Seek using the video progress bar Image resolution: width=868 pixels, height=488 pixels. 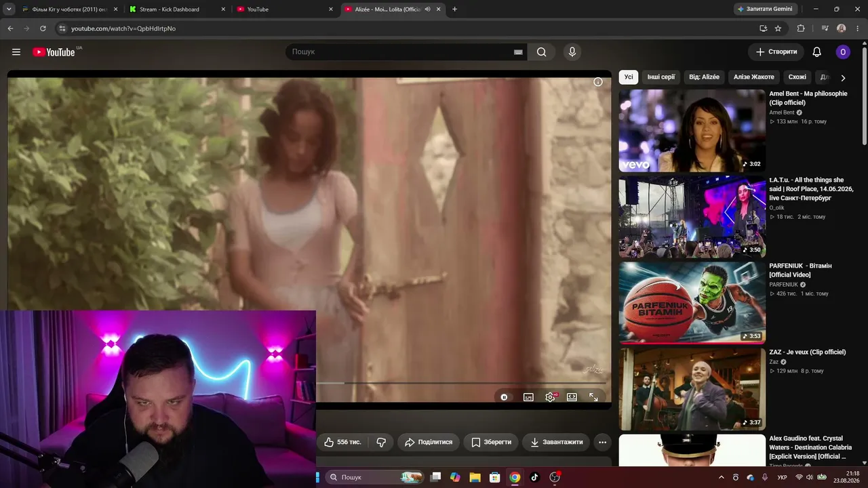461,384
